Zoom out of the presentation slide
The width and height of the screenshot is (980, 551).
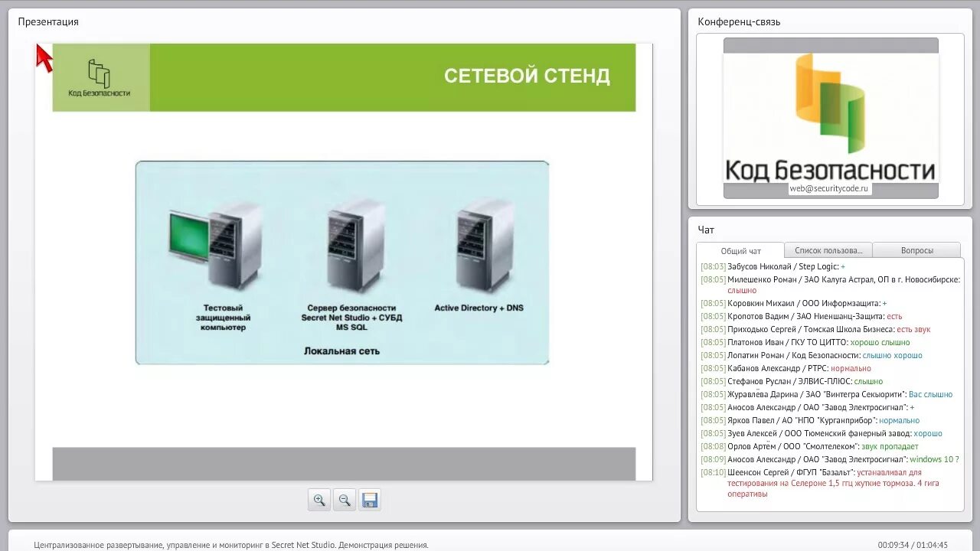tap(345, 500)
